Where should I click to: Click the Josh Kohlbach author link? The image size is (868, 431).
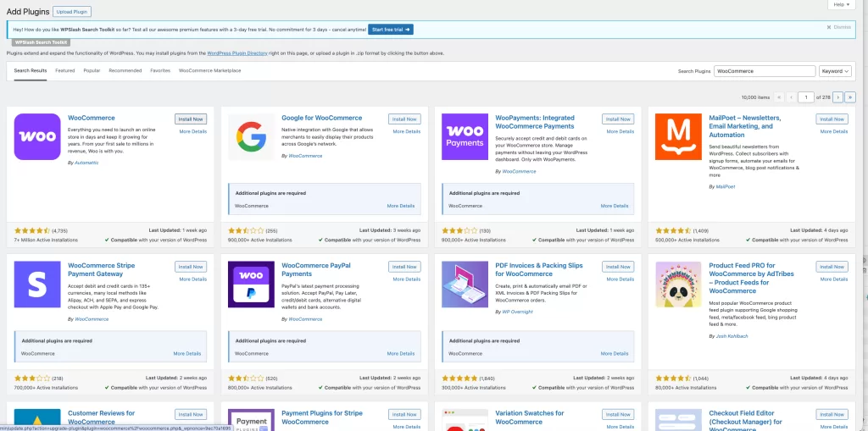732,336
